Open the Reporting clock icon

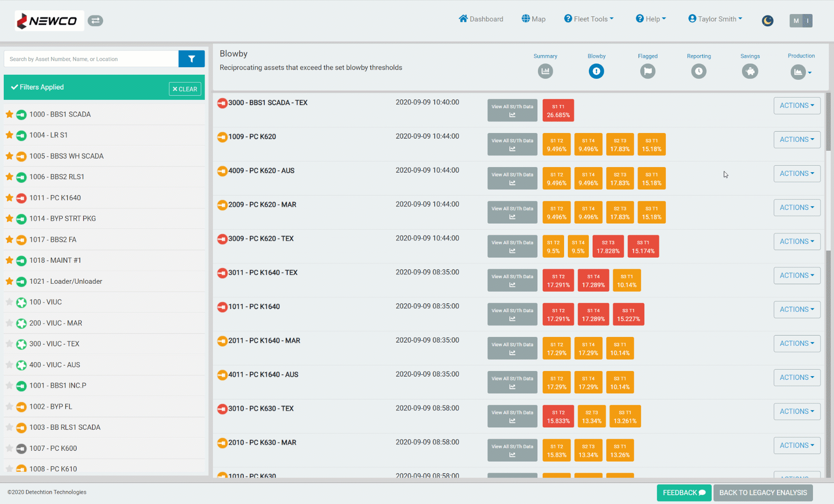(699, 71)
